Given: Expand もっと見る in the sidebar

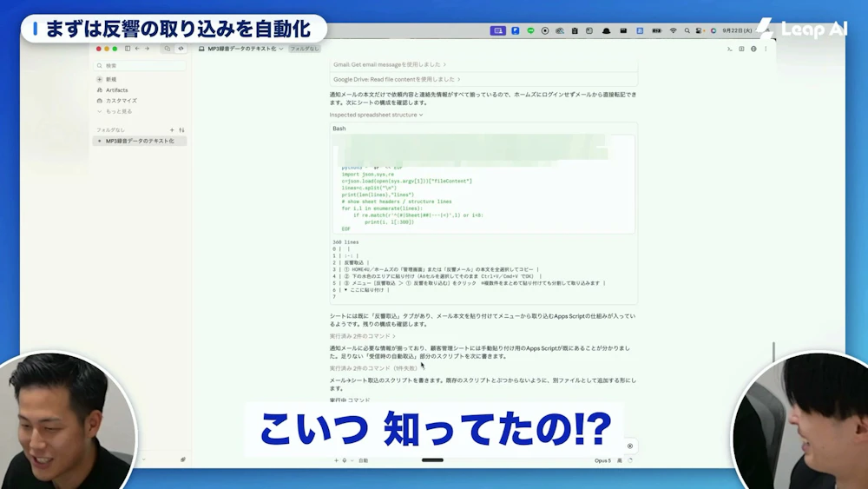Looking at the screenshot, I should click(x=115, y=111).
